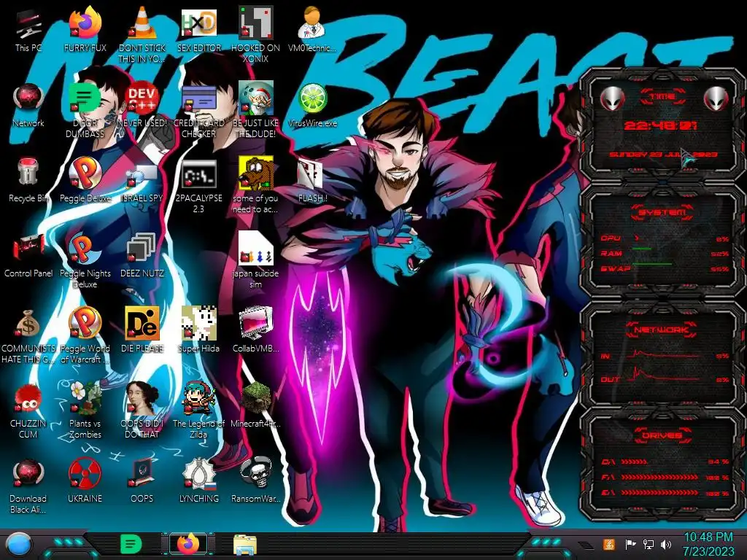This screenshot has width=747, height=560.
Task: Click the left alien head widget icon
Action: click(612, 99)
